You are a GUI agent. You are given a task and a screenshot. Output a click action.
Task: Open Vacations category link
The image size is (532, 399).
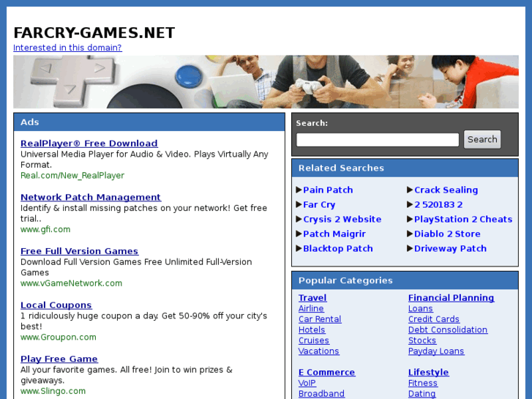click(x=319, y=351)
